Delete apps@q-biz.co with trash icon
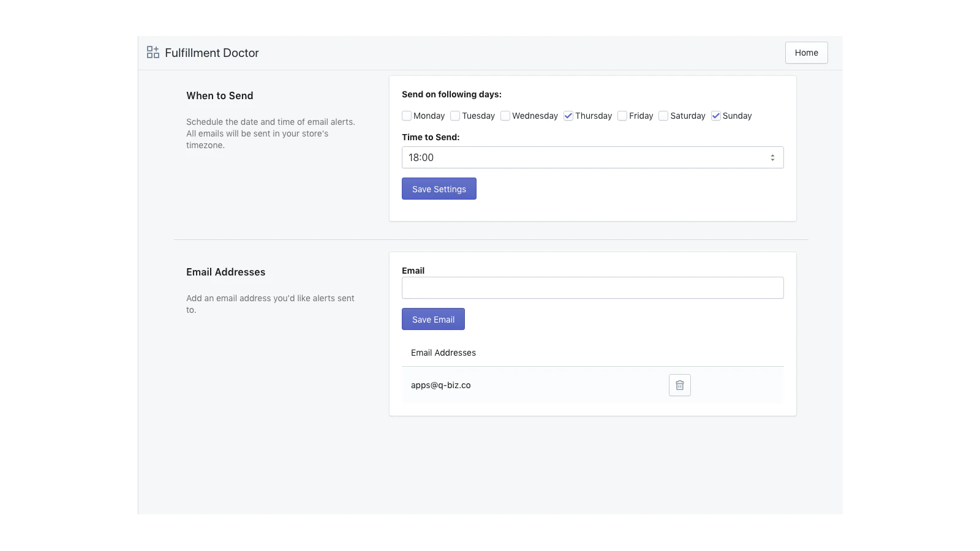 (x=680, y=385)
